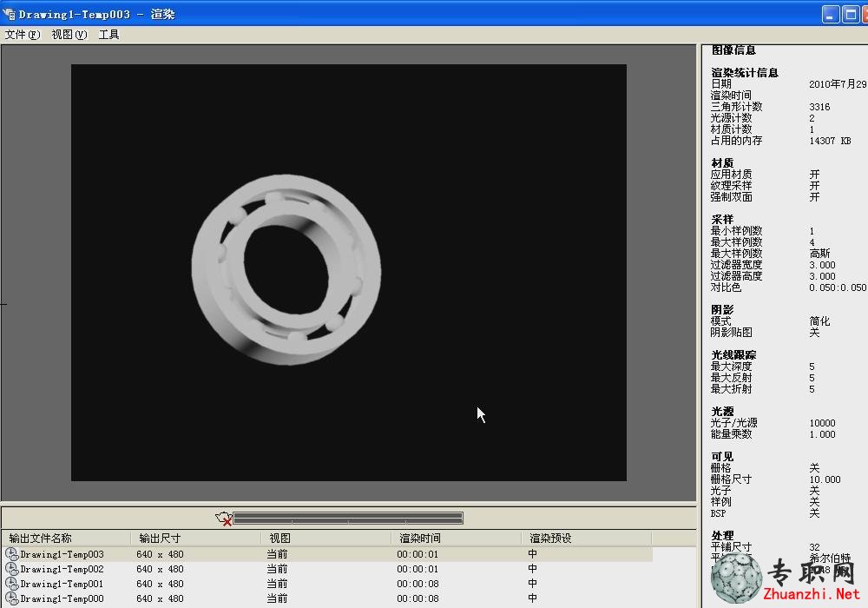Select the Drawing1-Temp000 file name
868x608 pixels.
pos(62,598)
